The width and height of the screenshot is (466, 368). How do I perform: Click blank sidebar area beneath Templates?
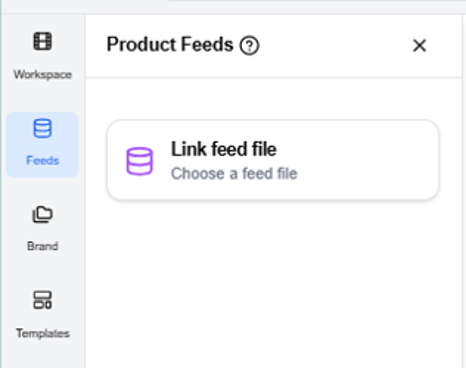click(43, 357)
